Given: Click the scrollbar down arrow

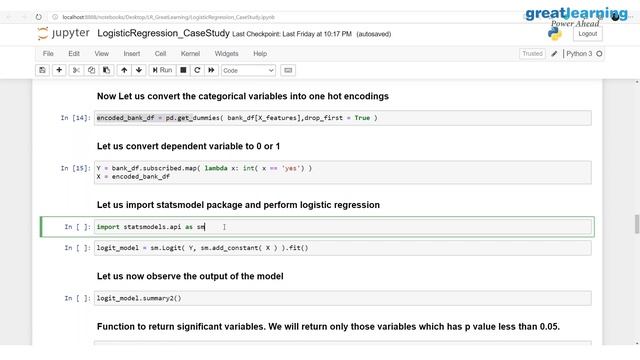Looking at the screenshot, I should (x=637, y=343).
